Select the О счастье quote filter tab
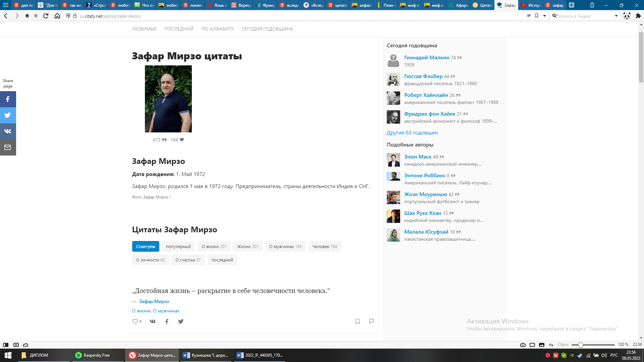 [x=188, y=260]
